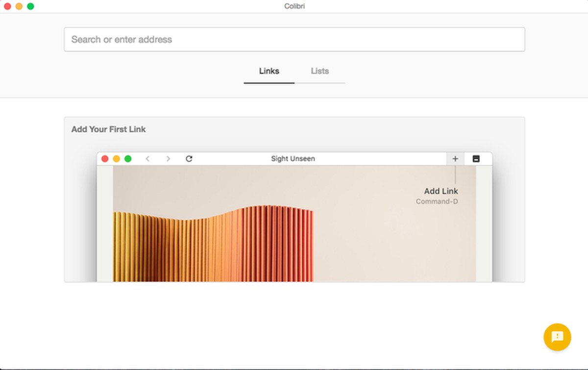Click the plus Add Link icon
The height and width of the screenshot is (370, 588).
[455, 159]
